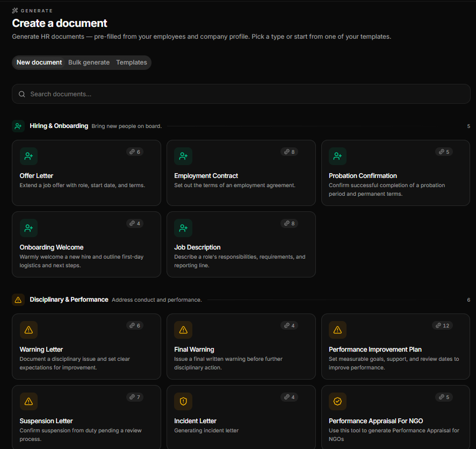Generate a Warning Letter
This screenshot has width=476, height=449.
coord(86,347)
